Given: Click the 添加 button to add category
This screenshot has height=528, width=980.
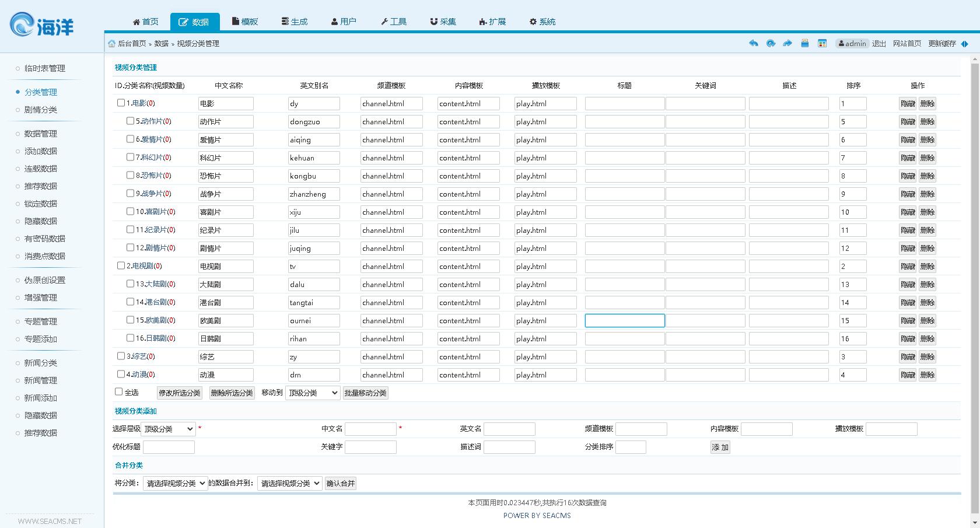Looking at the screenshot, I should (720, 447).
